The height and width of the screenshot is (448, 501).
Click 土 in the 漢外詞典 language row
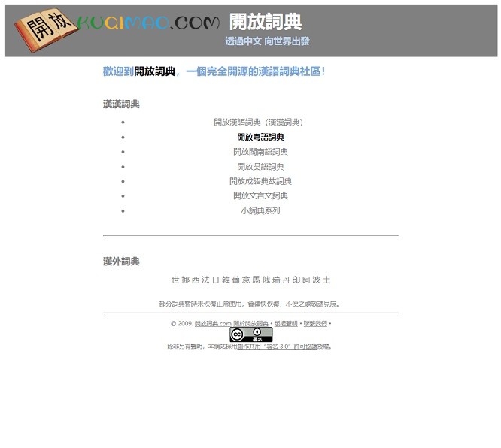tap(326, 280)
